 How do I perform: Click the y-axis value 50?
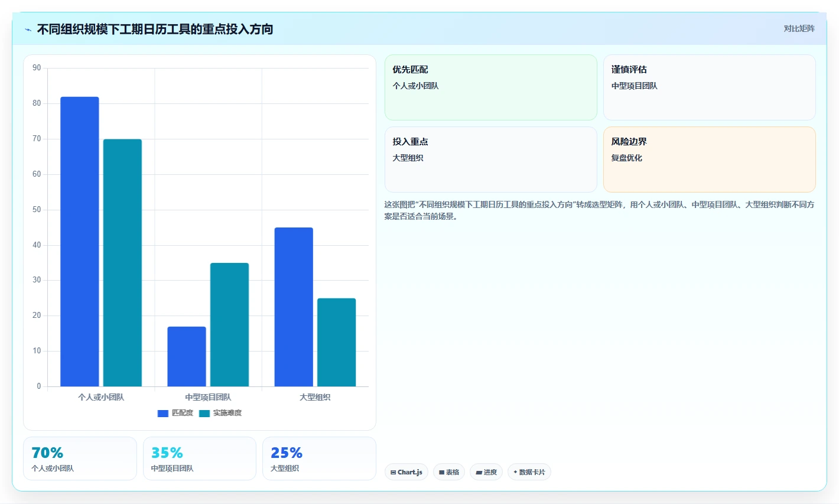click(x=37, y=210)
